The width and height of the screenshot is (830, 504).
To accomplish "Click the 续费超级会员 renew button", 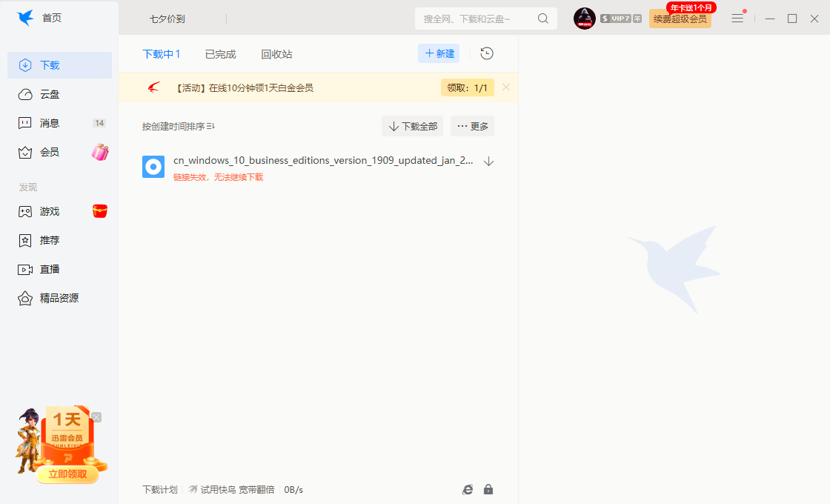I will coord(680,19).
